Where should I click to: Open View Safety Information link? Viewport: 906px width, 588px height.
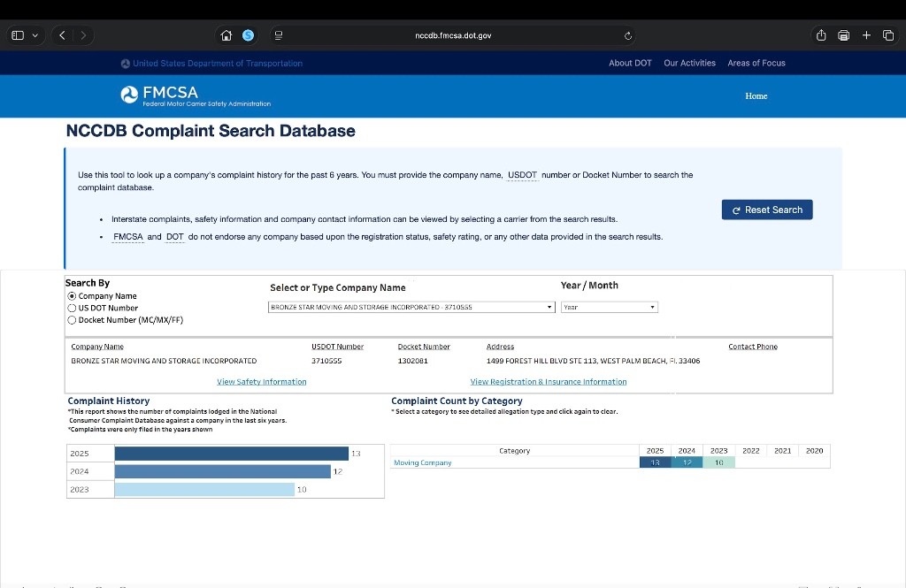(262, 382)
